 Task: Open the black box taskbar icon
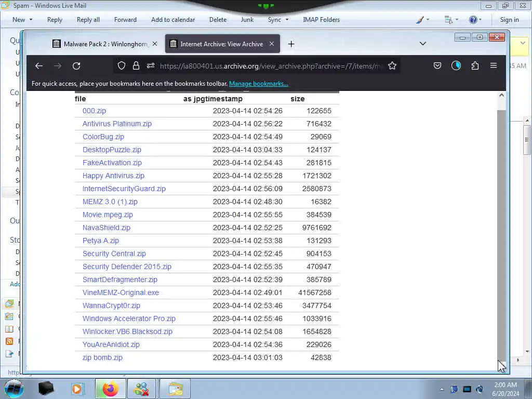tap(46, 389)
